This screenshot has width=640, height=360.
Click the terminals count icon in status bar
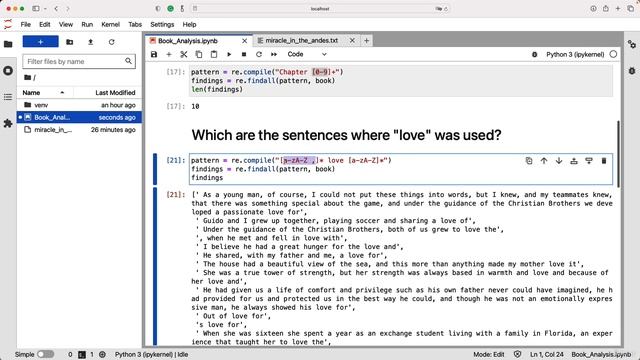click(x=82, y=354)
